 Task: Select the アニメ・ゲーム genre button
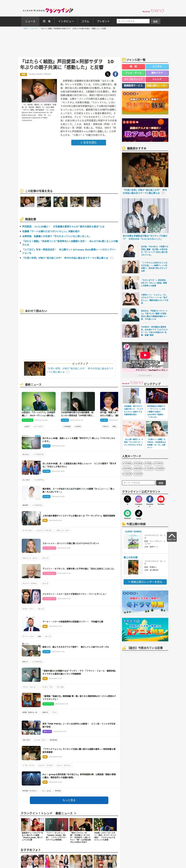point(133,73)
